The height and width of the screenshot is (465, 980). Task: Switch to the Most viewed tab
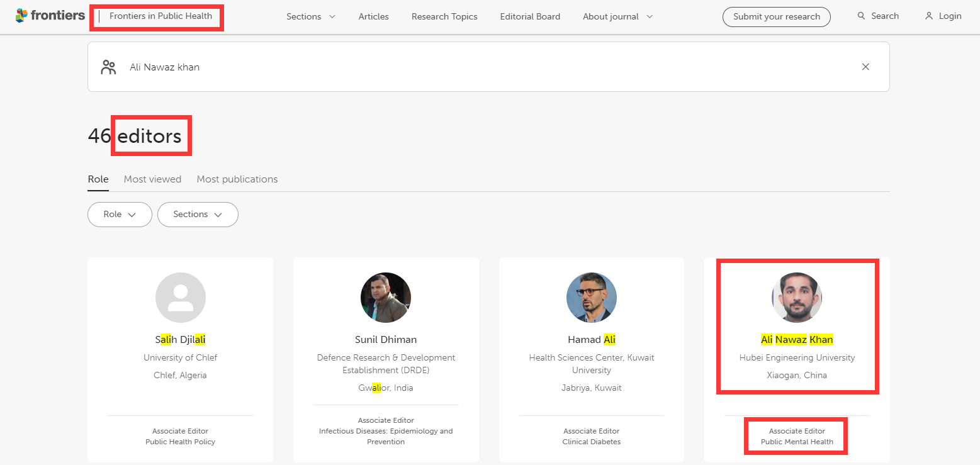click(x=152, y=179)
